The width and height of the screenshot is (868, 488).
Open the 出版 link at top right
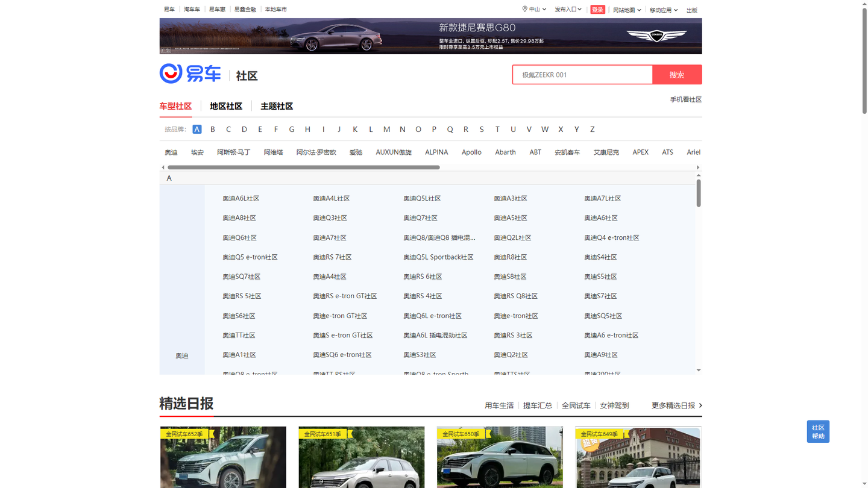(x=692, y=10)
